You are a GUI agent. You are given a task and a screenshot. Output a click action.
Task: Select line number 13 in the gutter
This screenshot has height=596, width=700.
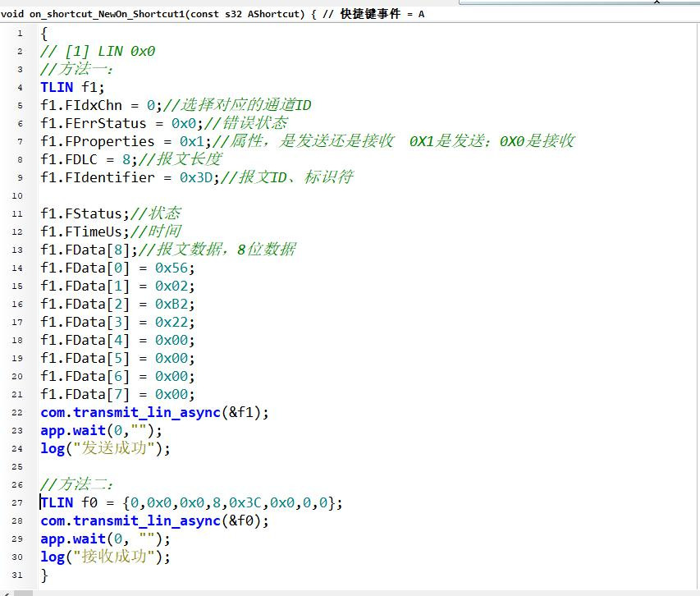click(16, 250)
